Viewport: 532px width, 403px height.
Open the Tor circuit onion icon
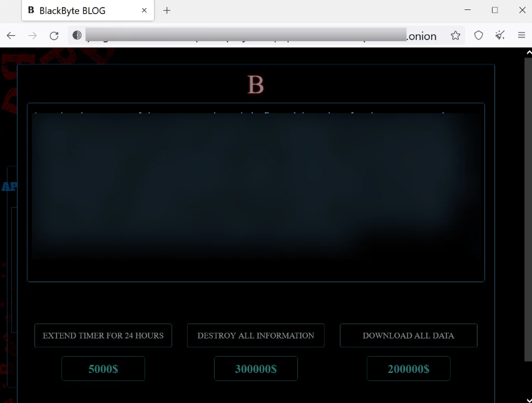(77, 35)
